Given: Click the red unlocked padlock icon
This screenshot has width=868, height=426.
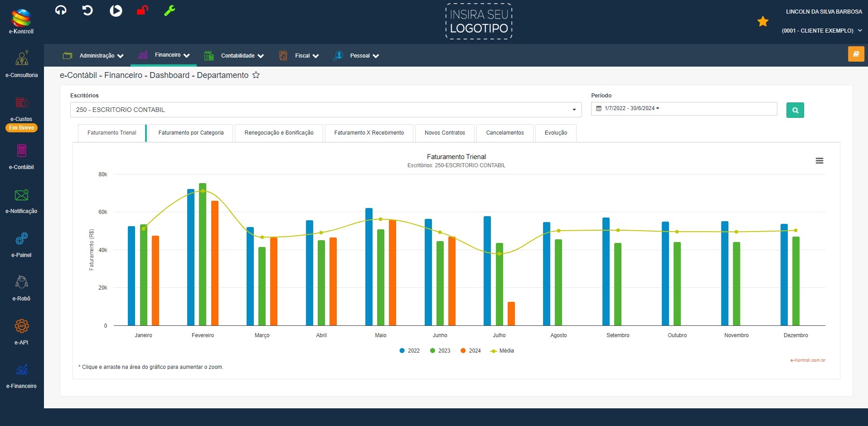Looking at the screenshot, I should [x=142, y=10].
